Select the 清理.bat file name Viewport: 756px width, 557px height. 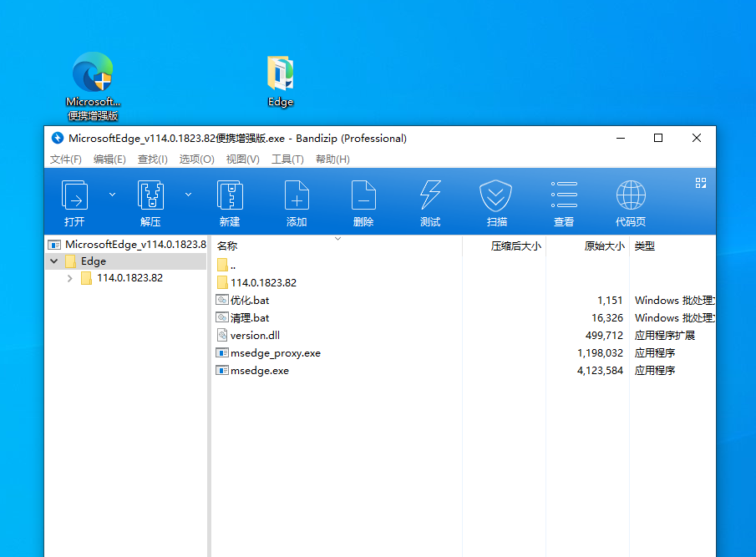[x=250, y=318]
